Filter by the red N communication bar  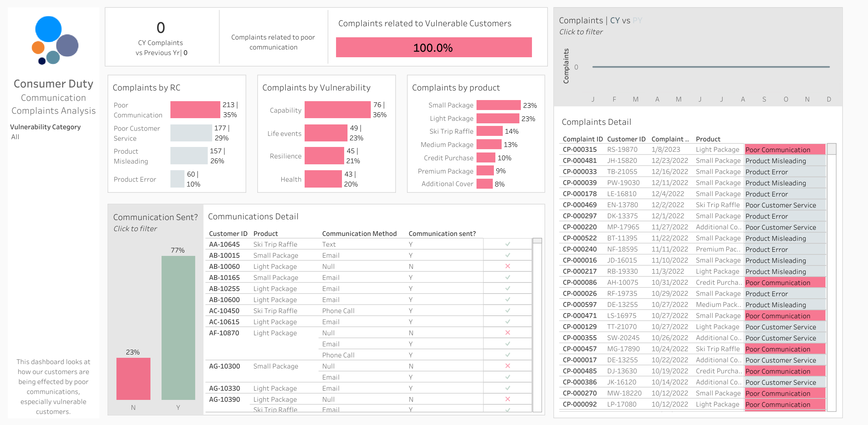[133, 378]
